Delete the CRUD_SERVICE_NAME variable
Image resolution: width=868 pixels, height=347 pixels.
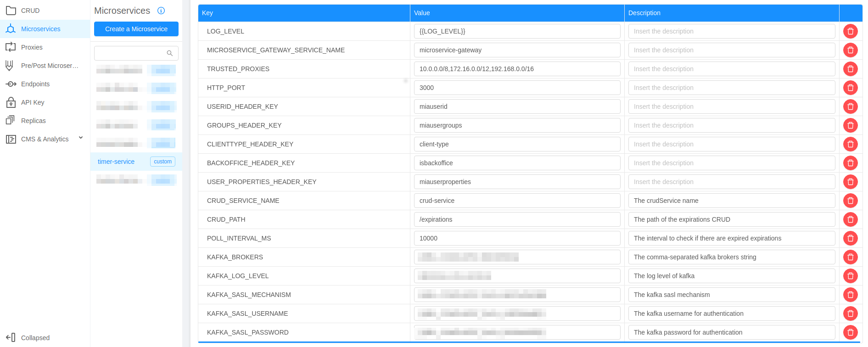pos(850,201)
